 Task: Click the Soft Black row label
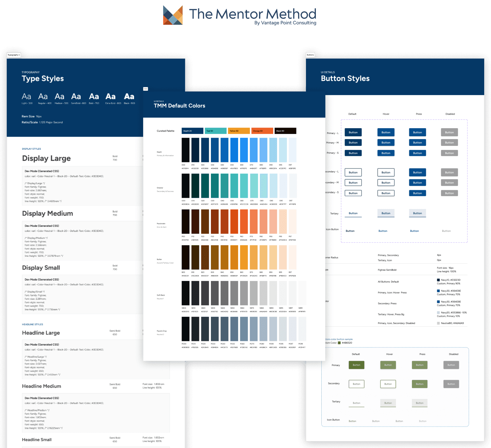coord(161,295)
